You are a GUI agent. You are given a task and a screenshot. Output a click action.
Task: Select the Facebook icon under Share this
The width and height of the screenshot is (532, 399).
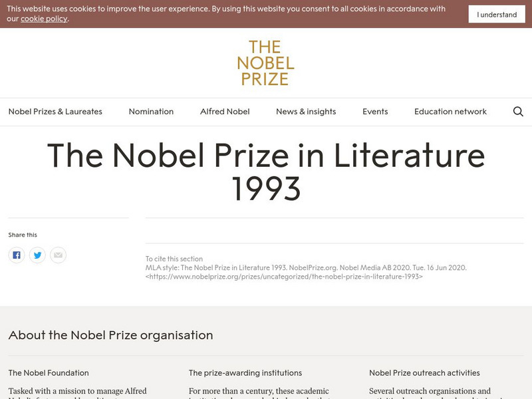click(x=16, y=253)
